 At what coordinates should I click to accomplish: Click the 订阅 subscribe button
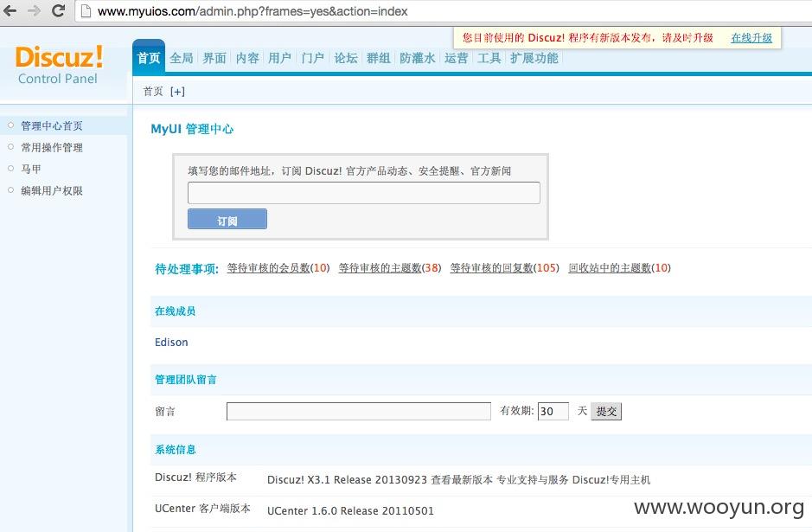(x=227, y=219)
